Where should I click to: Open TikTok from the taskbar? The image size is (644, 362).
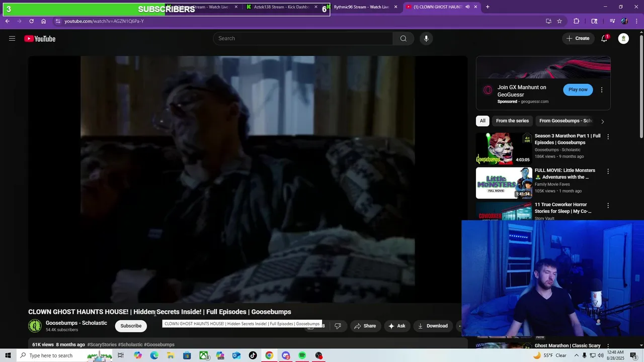(x=253, y=355)
